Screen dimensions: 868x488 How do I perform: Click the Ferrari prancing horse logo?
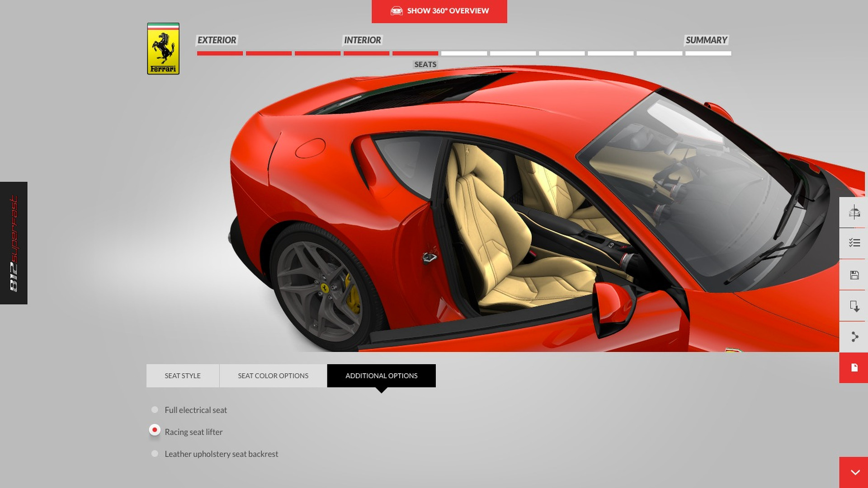(162, 48)
